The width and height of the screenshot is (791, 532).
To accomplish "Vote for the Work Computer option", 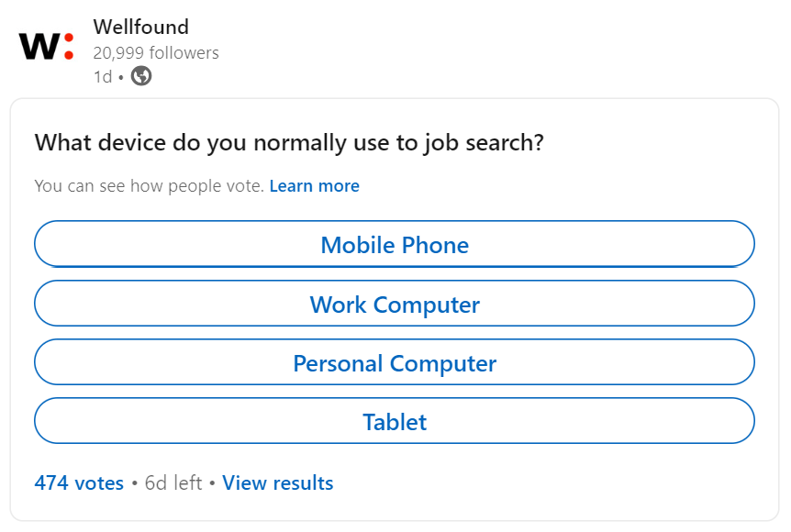I will pyautogui.click(x=395, y=304).
